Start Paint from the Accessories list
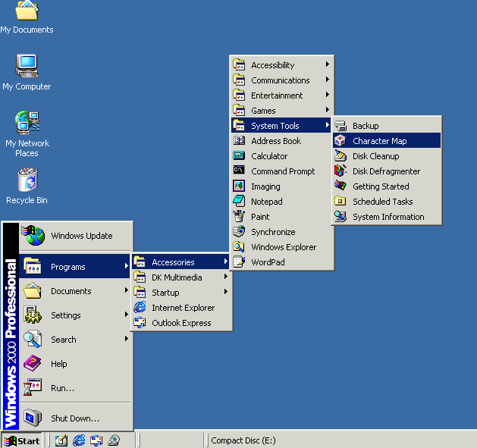Viewport: 477px width, 448px height. 260,217
